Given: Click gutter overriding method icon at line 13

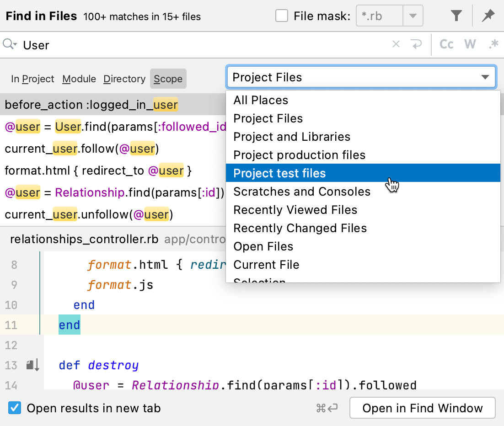Looking at the screenshot, I should click(x=32, y=365).
